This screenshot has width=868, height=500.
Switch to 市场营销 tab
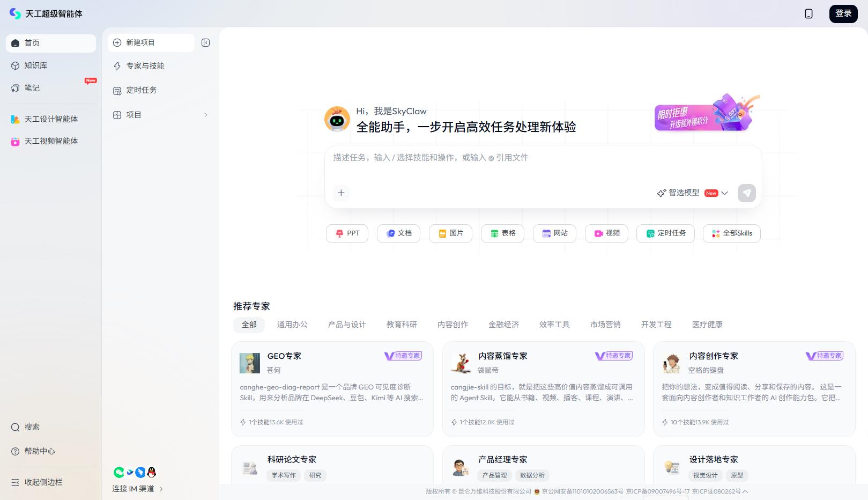[x=605, y=325]
